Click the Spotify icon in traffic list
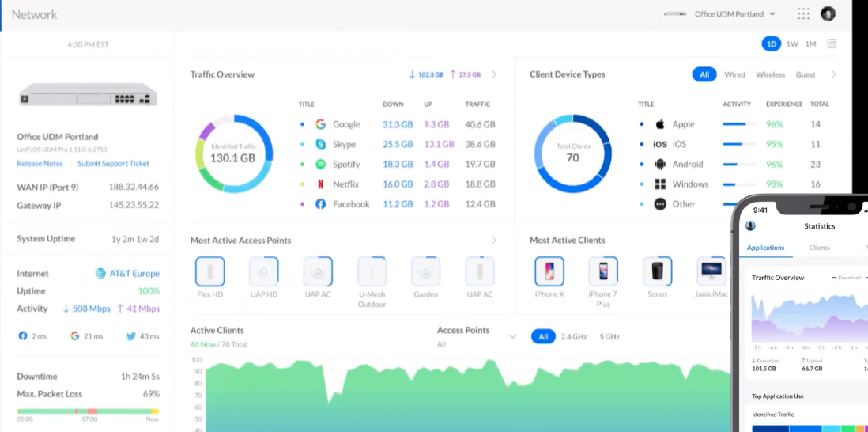This screenshot has width=868, height=432. (320, 165)
